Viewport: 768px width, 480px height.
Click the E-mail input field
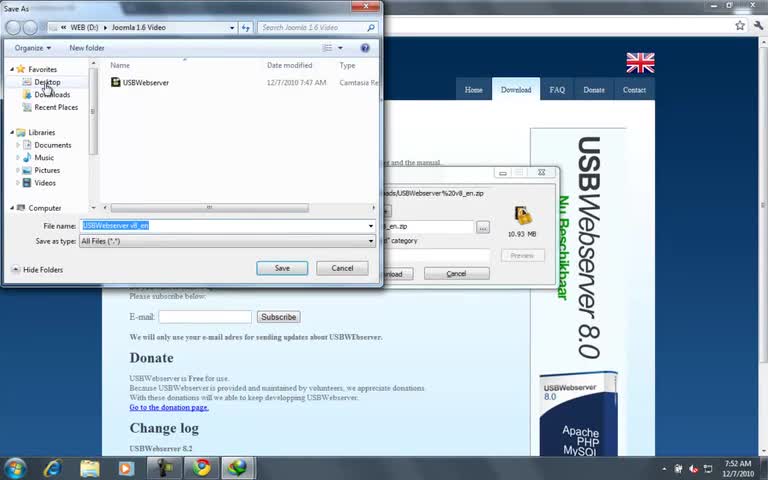pos(205,317)
